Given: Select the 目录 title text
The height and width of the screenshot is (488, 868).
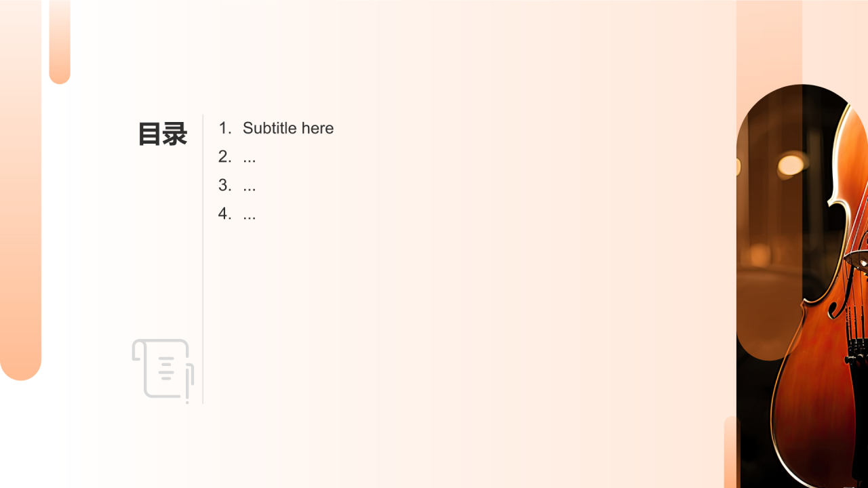Looking at the screenshot, I should pos(163,134).
